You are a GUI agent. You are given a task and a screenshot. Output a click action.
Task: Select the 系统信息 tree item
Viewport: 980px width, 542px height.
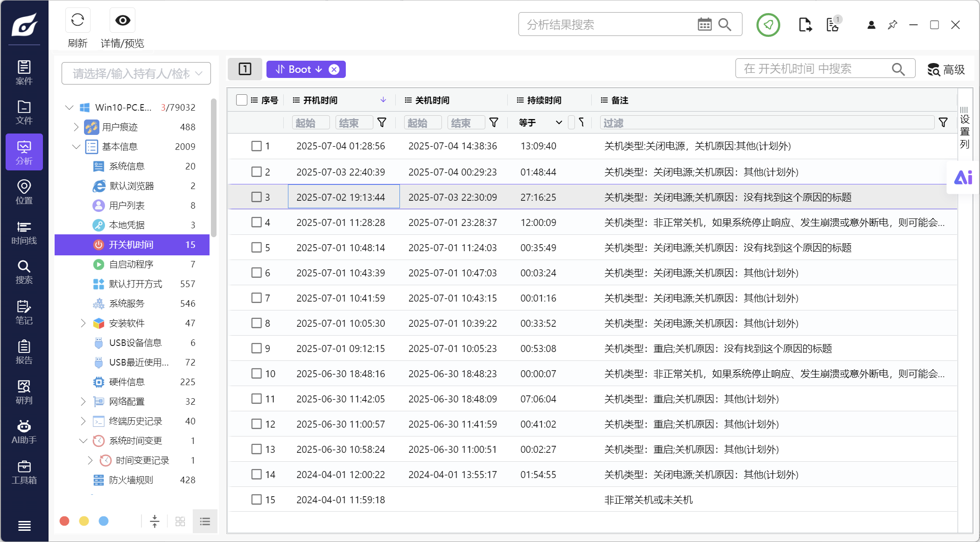click(x=132, y=166)
